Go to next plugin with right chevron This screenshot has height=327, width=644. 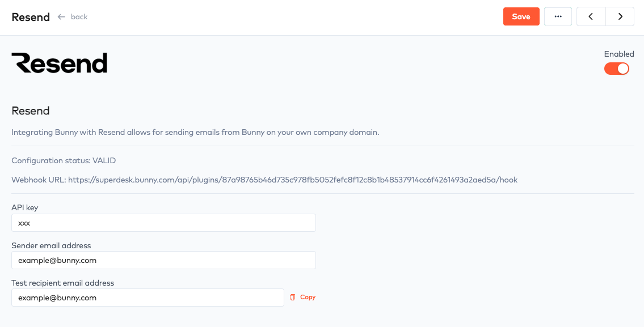[x=620, y=17]
